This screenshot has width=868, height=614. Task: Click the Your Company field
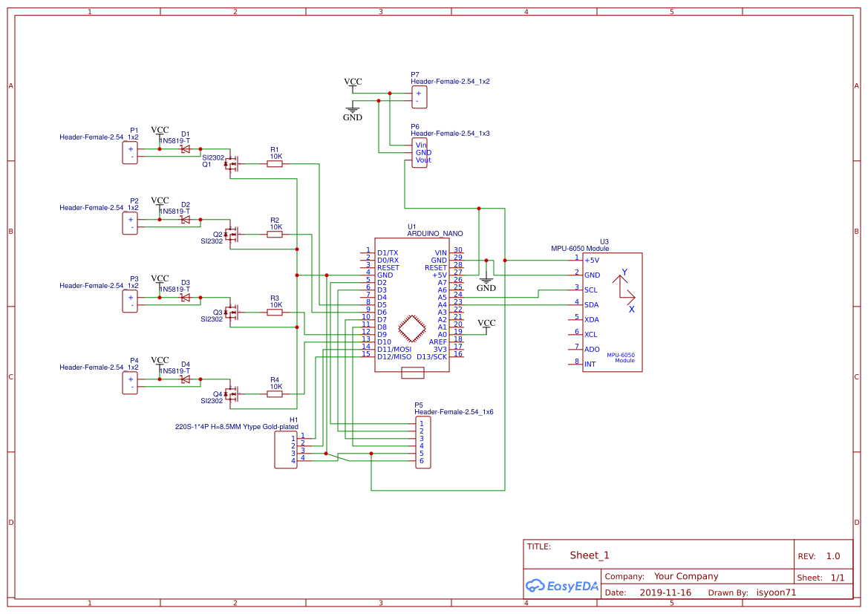tap(686, 576)
